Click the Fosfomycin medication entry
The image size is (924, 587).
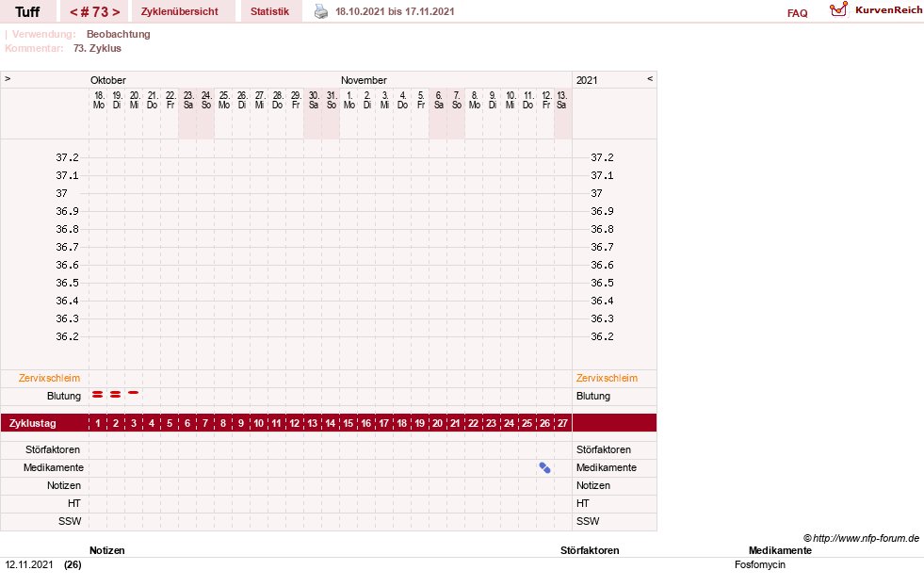[760, 564]
